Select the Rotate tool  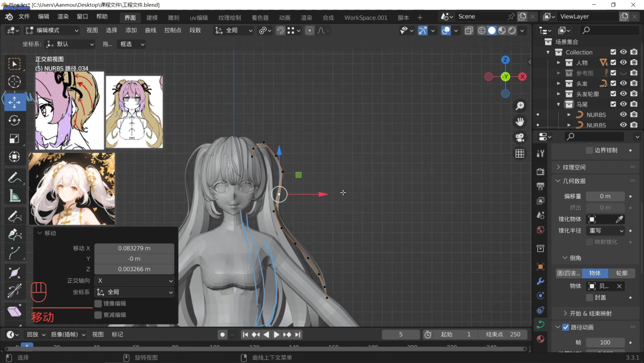click(14, 121)
